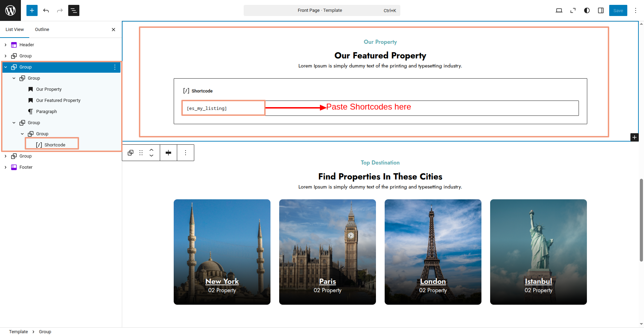Viewport: 644px width, 336px height.
Task: Collapse the selected Group in List View
Action: click(6, 67)
